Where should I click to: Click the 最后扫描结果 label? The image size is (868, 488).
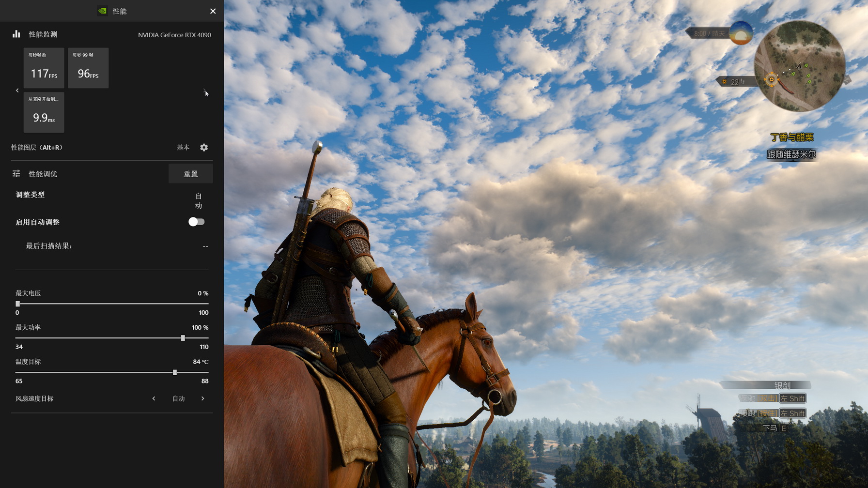point(49,246)
